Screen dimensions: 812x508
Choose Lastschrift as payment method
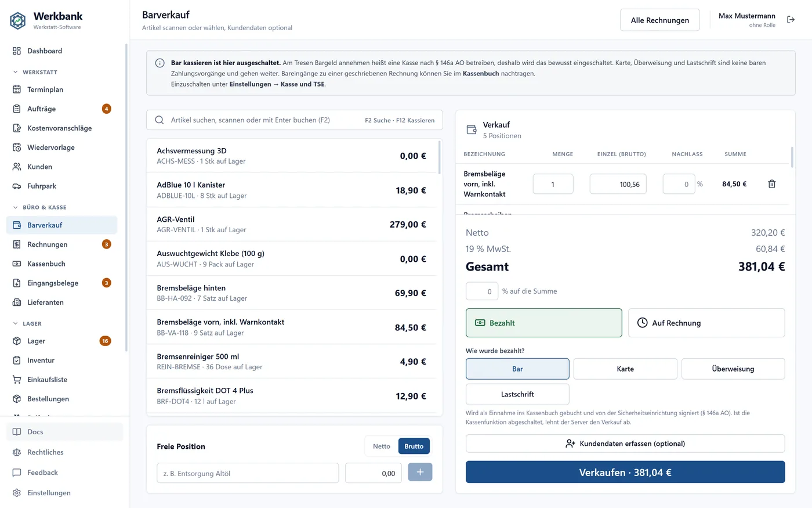[517, 394]
